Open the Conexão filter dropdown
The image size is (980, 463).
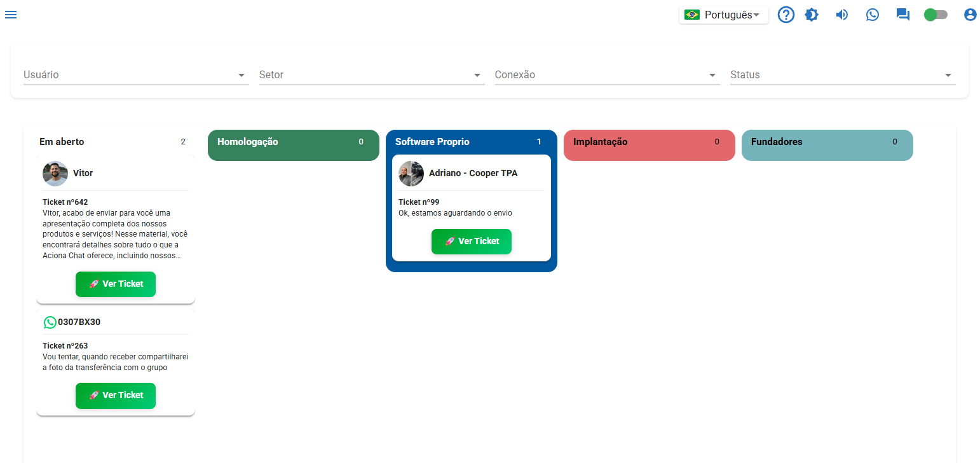point(607,75)
